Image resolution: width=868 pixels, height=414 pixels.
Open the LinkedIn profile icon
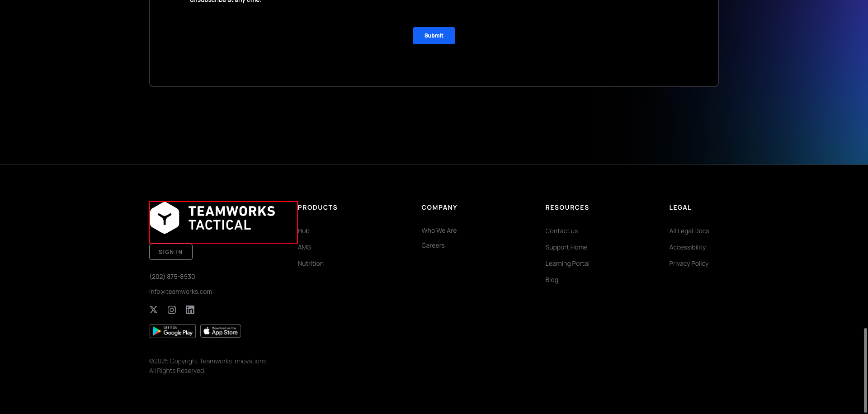pyautogui.click(x=189, y=310)
